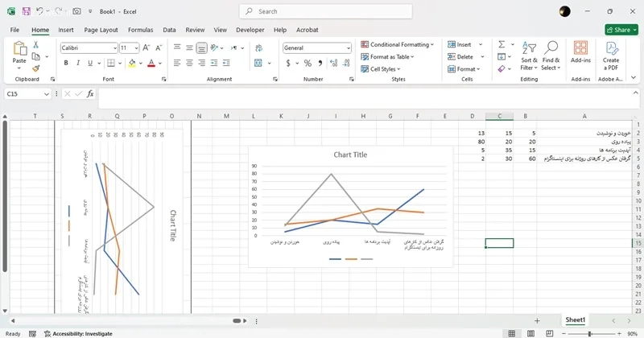Open the Font Color dropdown arrow

pos(160,64)
